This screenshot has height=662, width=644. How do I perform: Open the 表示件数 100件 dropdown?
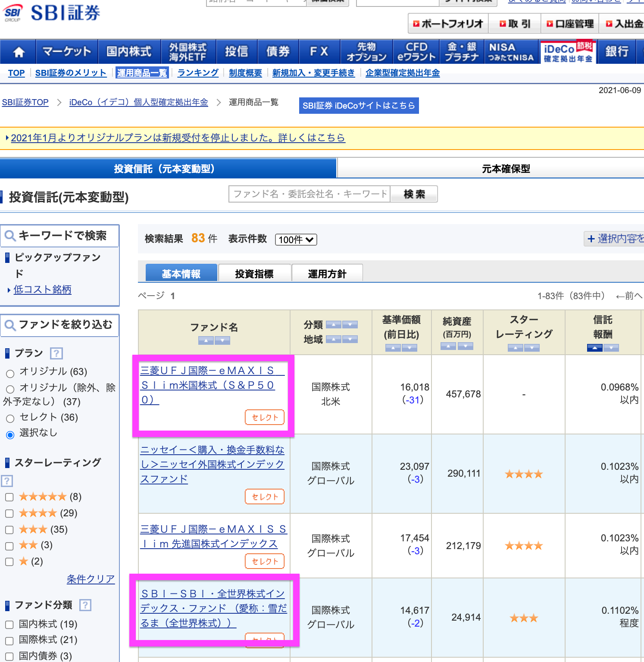click(296, 240)
